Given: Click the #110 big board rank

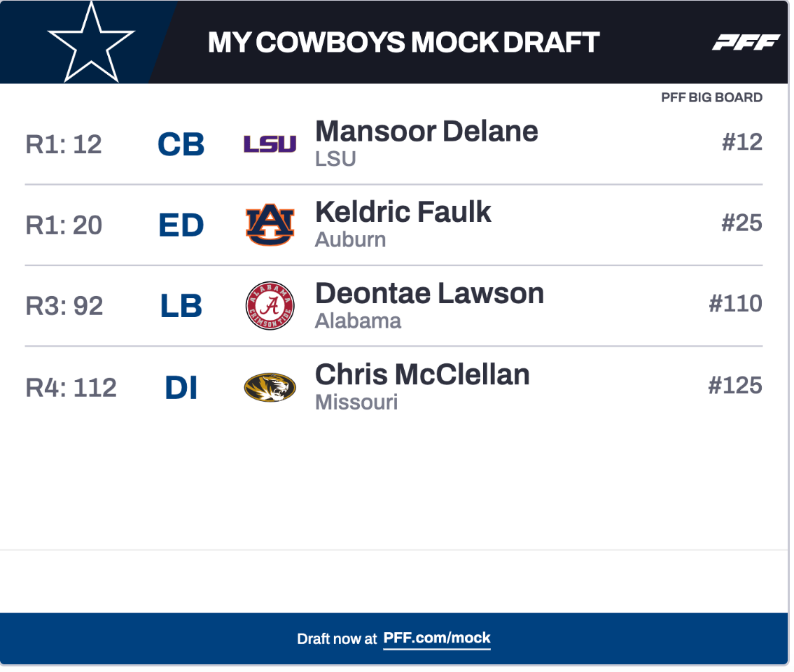Looking at the screenshot, I should [x=735, y=304].
